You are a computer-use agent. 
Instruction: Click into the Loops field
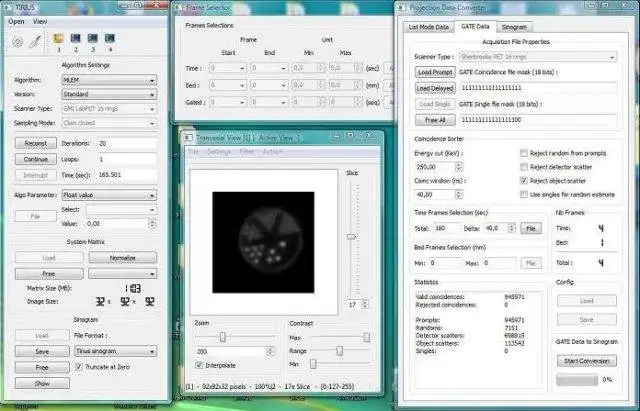(x=127, y=159)
